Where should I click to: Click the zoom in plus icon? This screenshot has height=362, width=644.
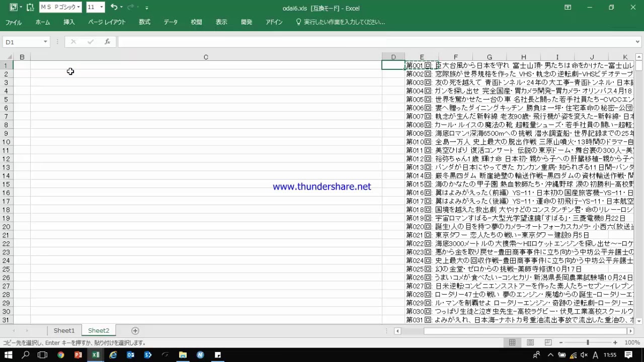coord(615,342)
